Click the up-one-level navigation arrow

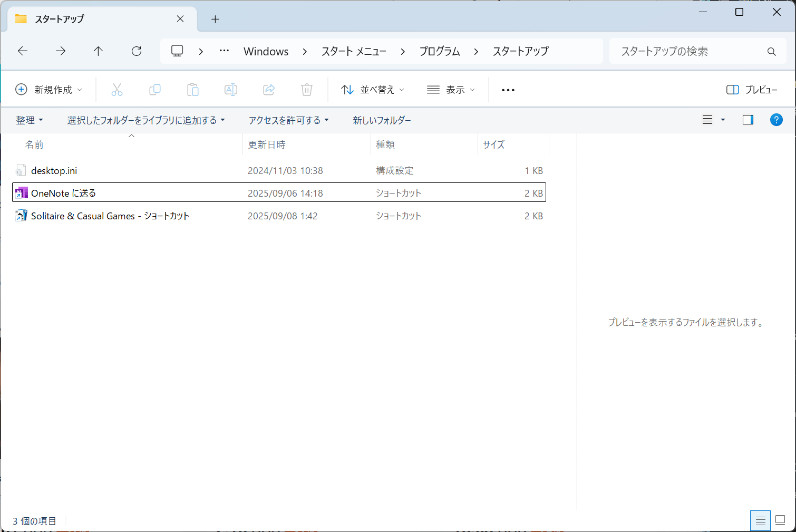98,51
